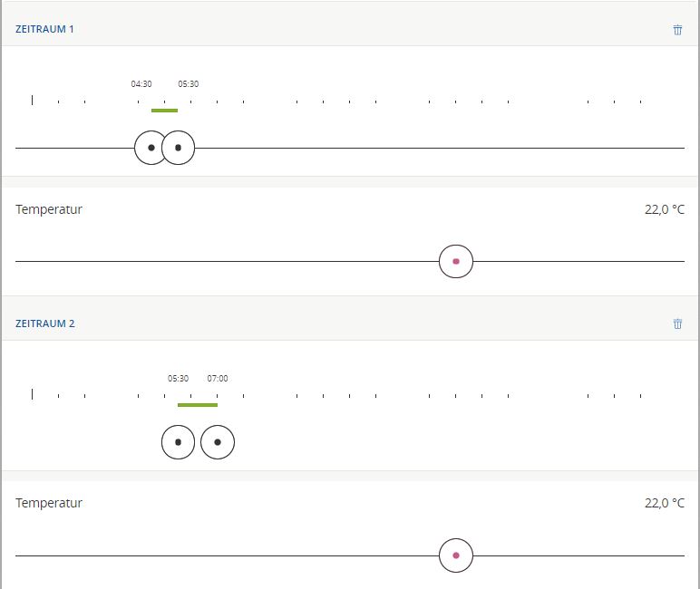Click the 05:30 label in Zeitraum 2
Screen dimensions: 700x589
pyautogui.click(x=178, y=379)
